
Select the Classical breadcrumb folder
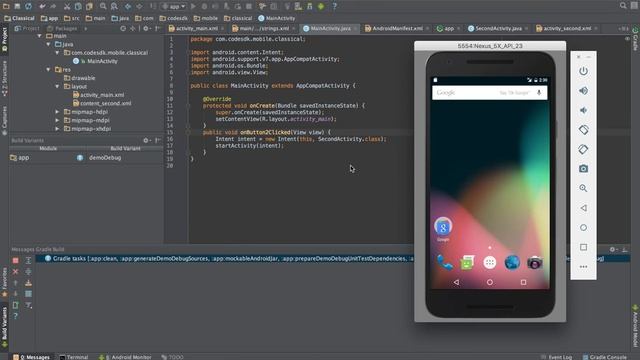[x=19, y=18]
